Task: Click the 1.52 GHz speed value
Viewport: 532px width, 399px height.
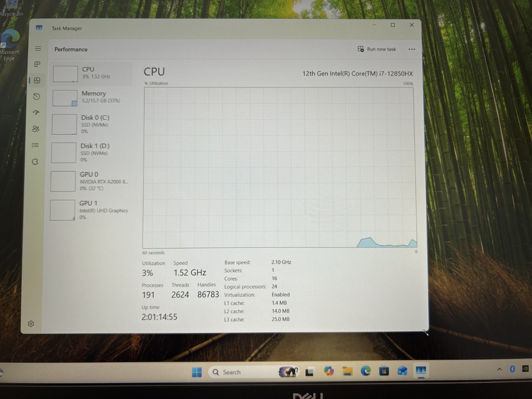Action: point(190,273)
